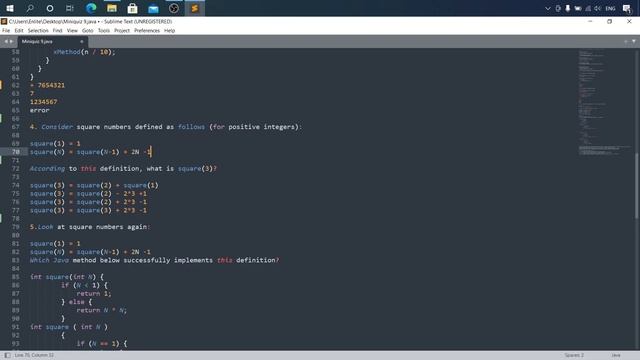This screenshot has width=640, height=360.
Task: Click the '1234567' answer line
Action: coord(44,102)
